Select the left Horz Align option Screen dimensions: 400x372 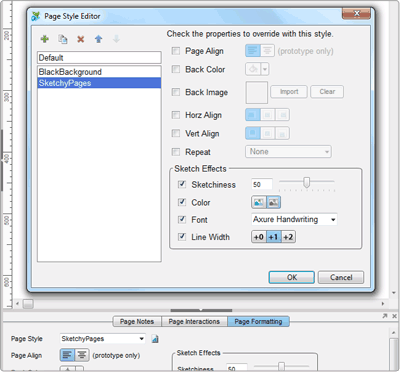point(253,115)
